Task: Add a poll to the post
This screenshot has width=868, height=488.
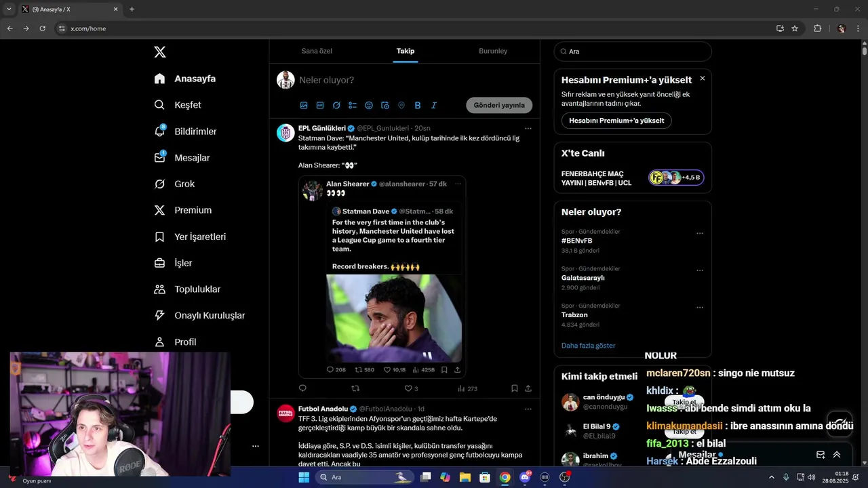Action: click(x=353, y=106)
